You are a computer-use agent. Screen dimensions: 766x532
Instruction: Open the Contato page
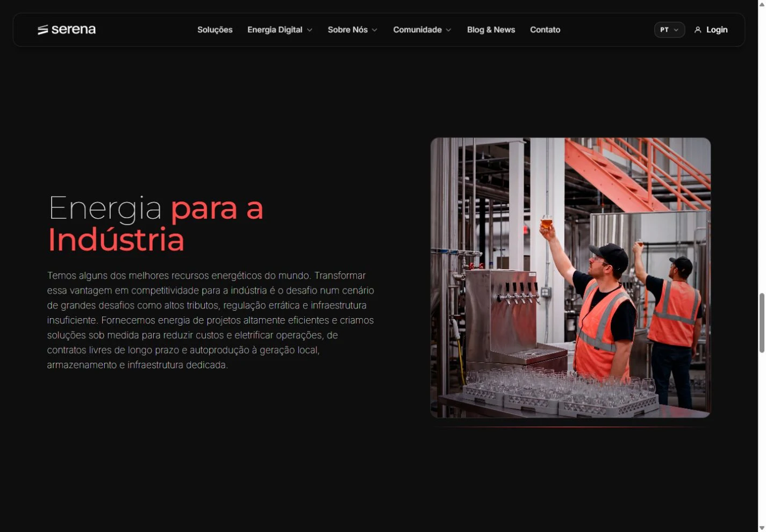pos(545,30)
